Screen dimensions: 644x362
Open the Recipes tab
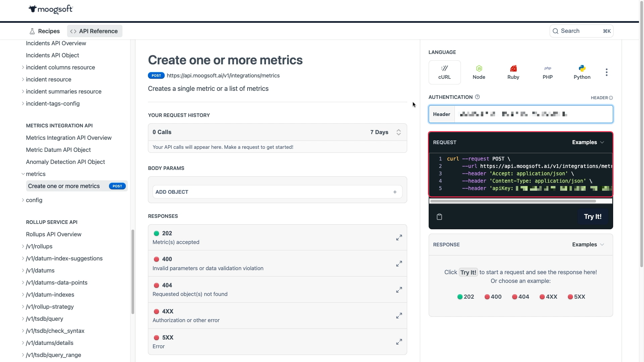pos(45,31)
